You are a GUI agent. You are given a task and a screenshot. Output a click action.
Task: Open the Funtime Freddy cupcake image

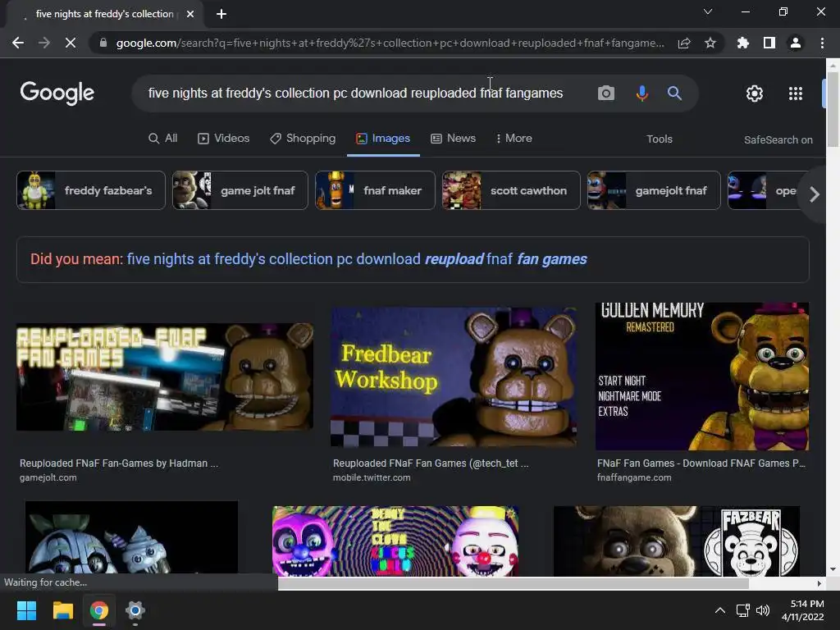131,538
